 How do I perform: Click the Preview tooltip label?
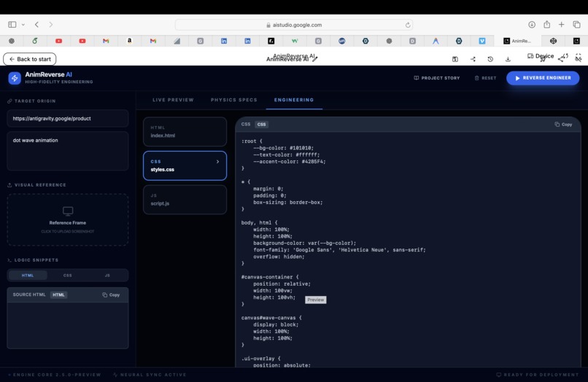click(x=315, y=300)
